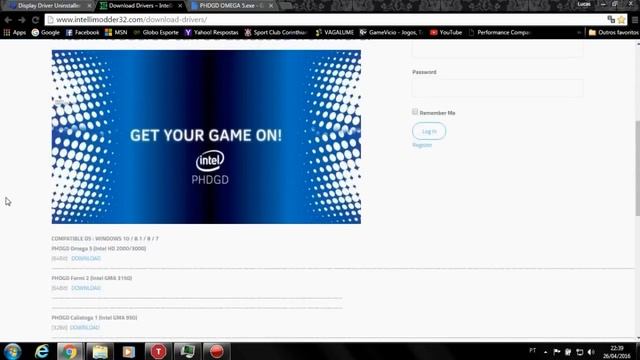
Task: Open the Apps bookmark shortcut
Action: [15, 32]
